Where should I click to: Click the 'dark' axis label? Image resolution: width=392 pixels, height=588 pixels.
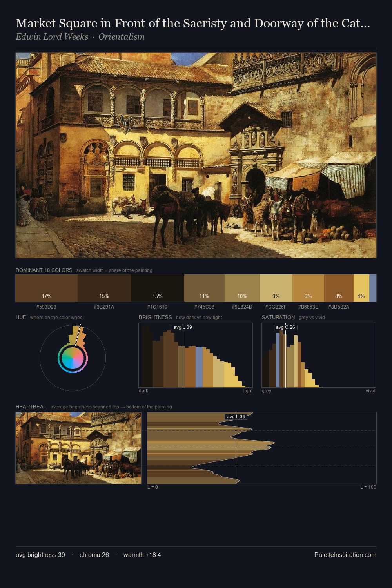pos(143,391)
